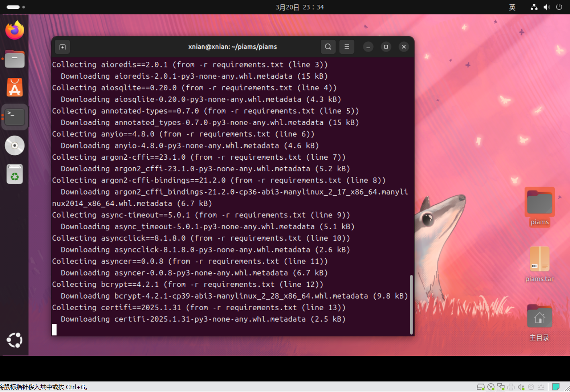Screen dimensions: 570x392
Task: Show applications via Ubuntu logo
Action: 15,340
